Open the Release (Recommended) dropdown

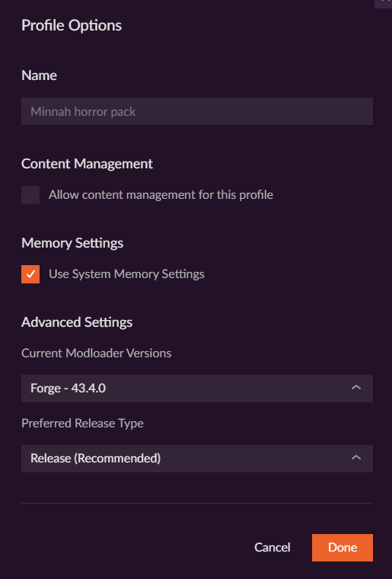tap(197, 459)
